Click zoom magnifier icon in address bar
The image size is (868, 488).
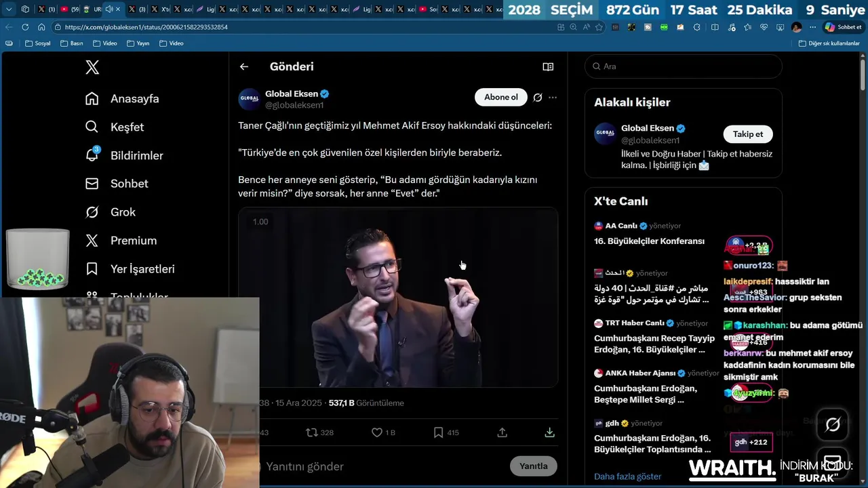point(574,27)
